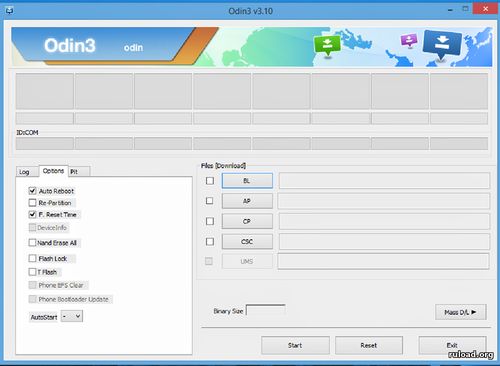Select the Options tab
This screenshot has width=500, height=366.
click(53, 171)
